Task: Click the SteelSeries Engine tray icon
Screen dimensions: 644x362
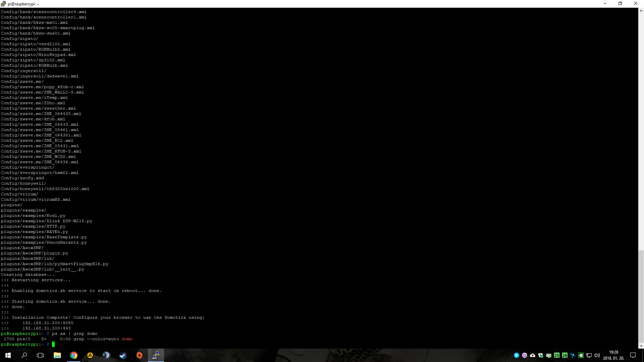Action: pos(581,355)
